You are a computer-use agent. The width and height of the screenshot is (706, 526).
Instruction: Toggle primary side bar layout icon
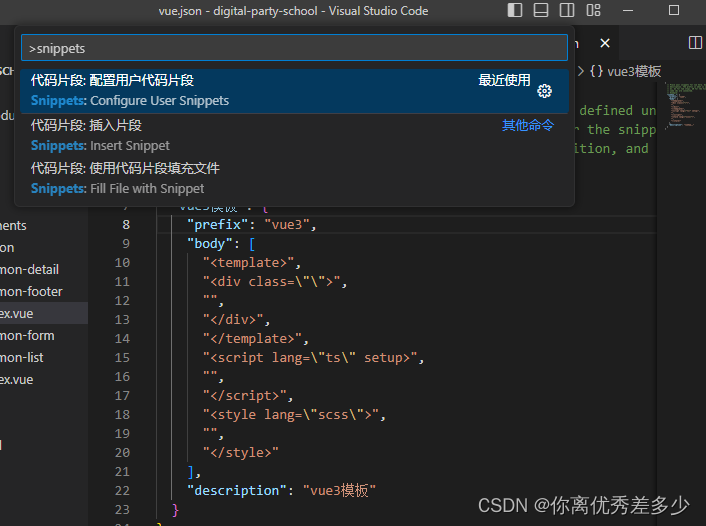[x=515, y=10]
